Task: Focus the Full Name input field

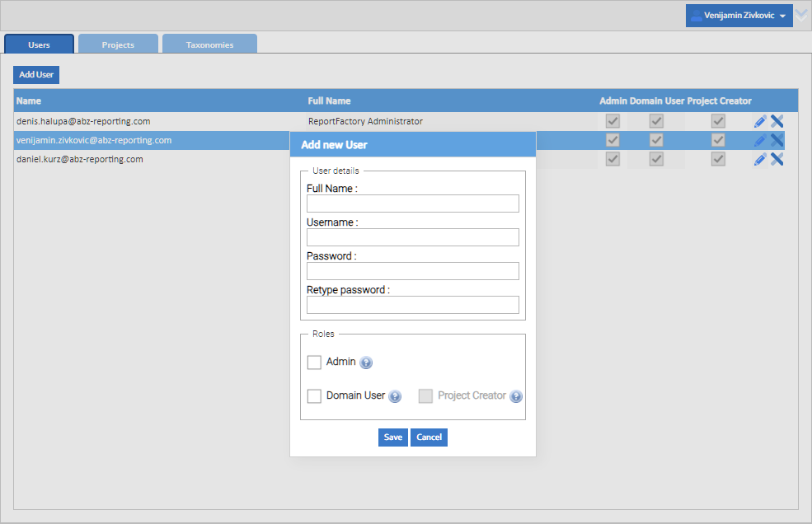Action: 412,204
